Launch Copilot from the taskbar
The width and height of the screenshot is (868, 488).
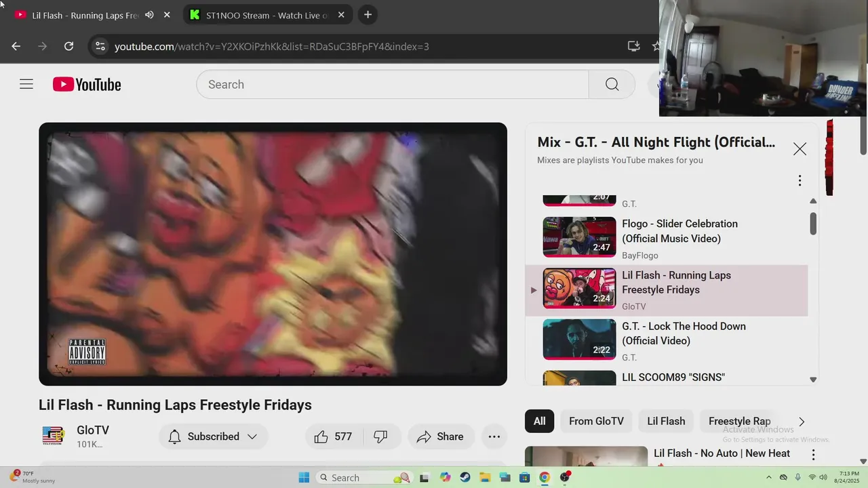(x=445, y=477)
